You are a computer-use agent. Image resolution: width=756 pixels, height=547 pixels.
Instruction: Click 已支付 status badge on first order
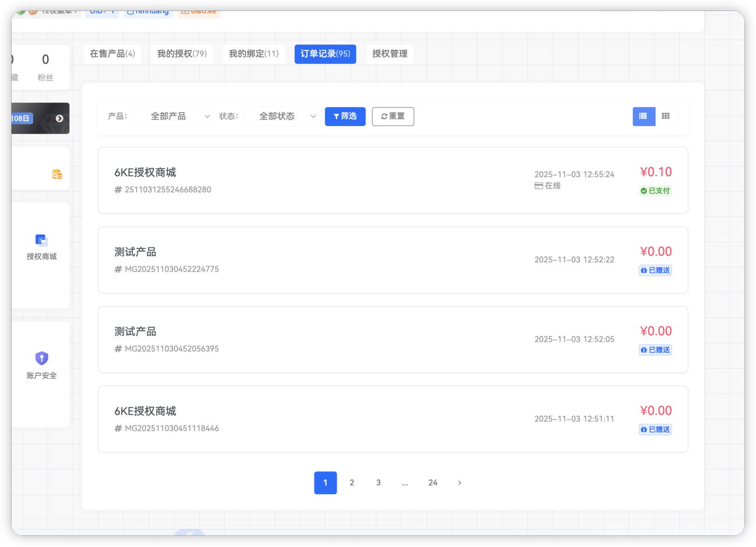[x=655, y=191]
